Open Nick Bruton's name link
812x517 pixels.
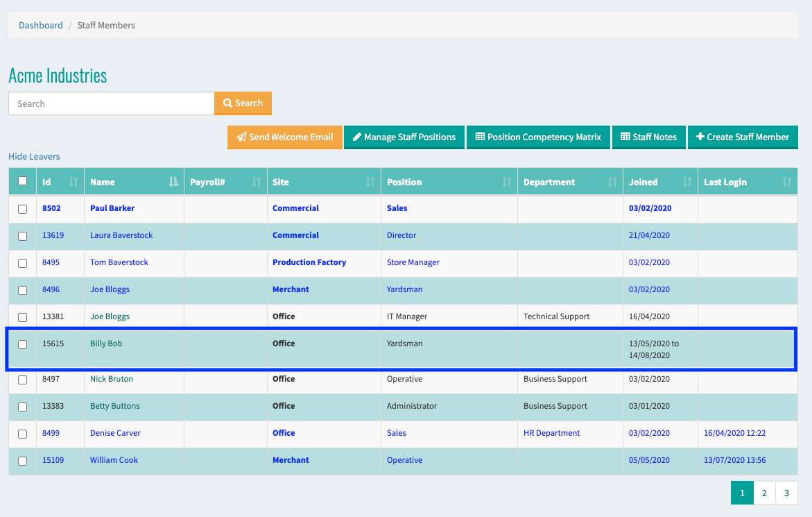(x=112, y=379)
